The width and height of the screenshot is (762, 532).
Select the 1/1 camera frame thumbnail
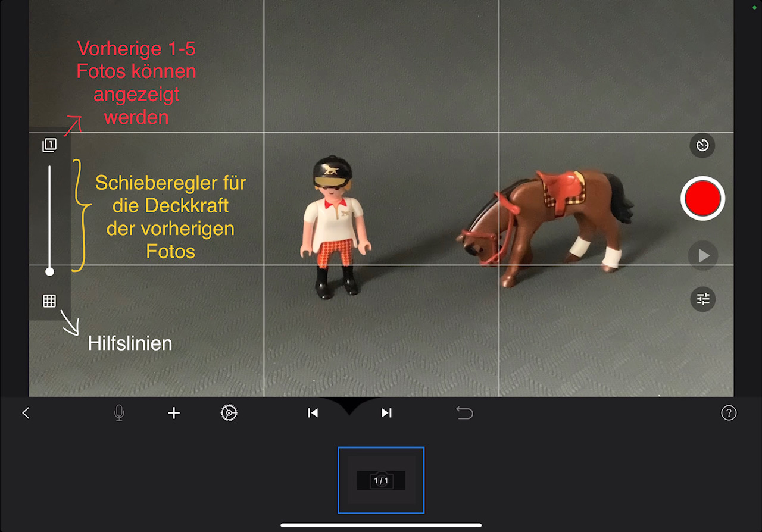[x=381, y=480]
